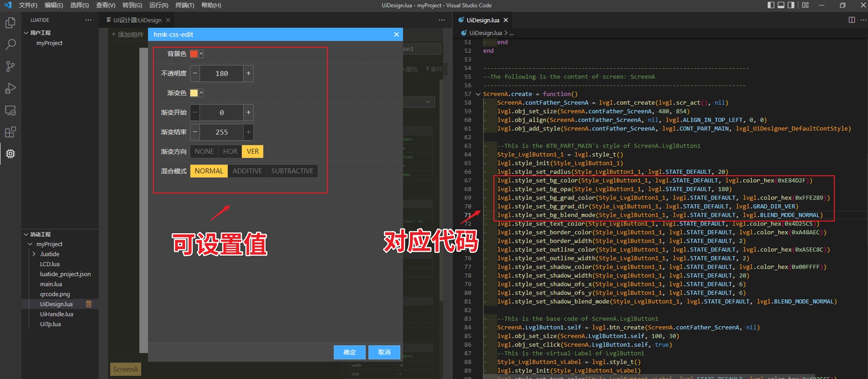Open qrcode.png in the file tree
The width and height of the screenshot is (868, 379).
(55, 294)
